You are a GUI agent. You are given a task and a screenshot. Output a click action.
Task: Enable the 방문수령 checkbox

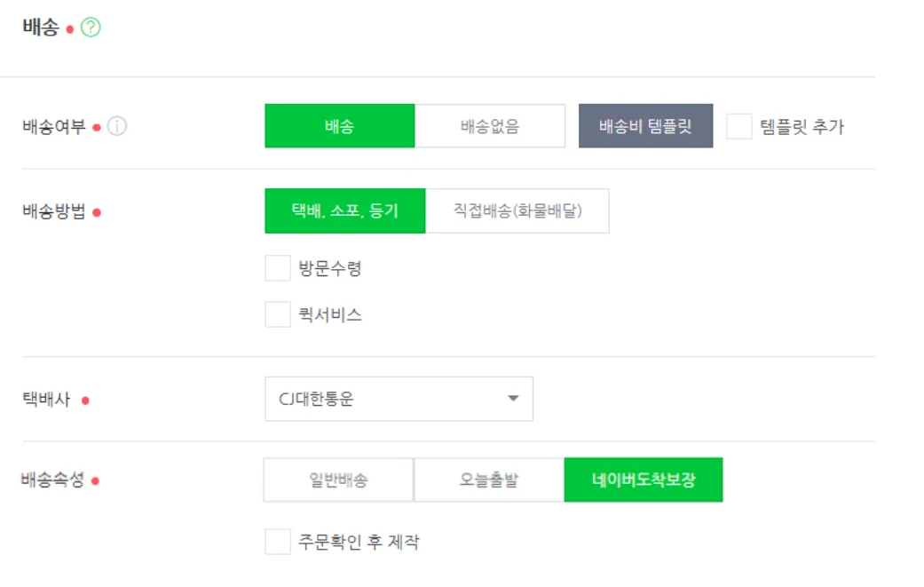pos(278,268)
